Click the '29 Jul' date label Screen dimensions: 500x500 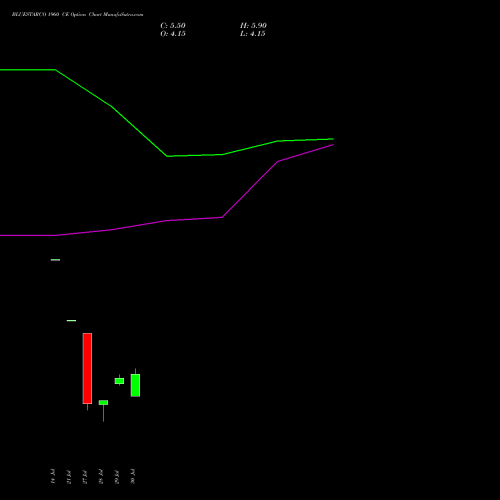click(x=117, y=476)
